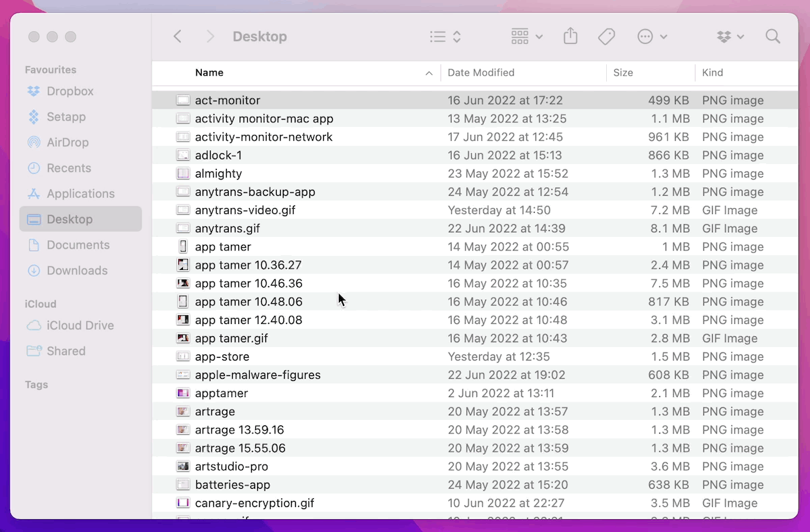Click the Favourites section heading
The width and height of the screenshot is (810, 532).
51,70
